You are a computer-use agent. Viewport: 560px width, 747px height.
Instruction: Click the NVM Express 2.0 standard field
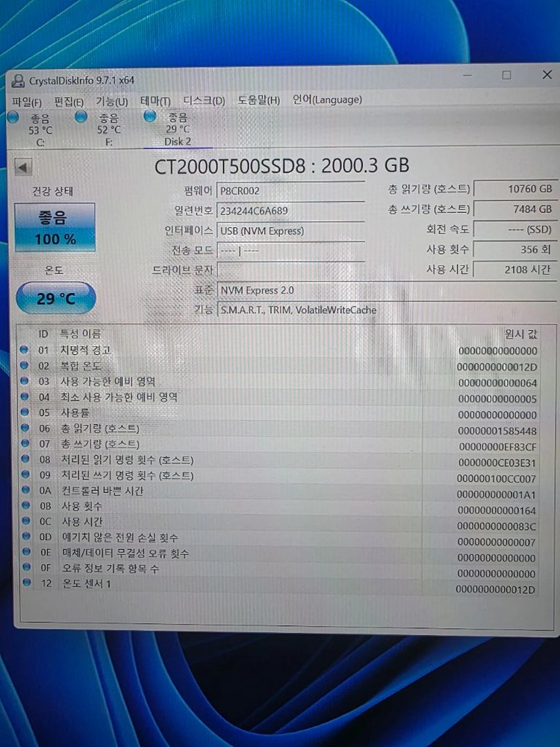(386, 290)
